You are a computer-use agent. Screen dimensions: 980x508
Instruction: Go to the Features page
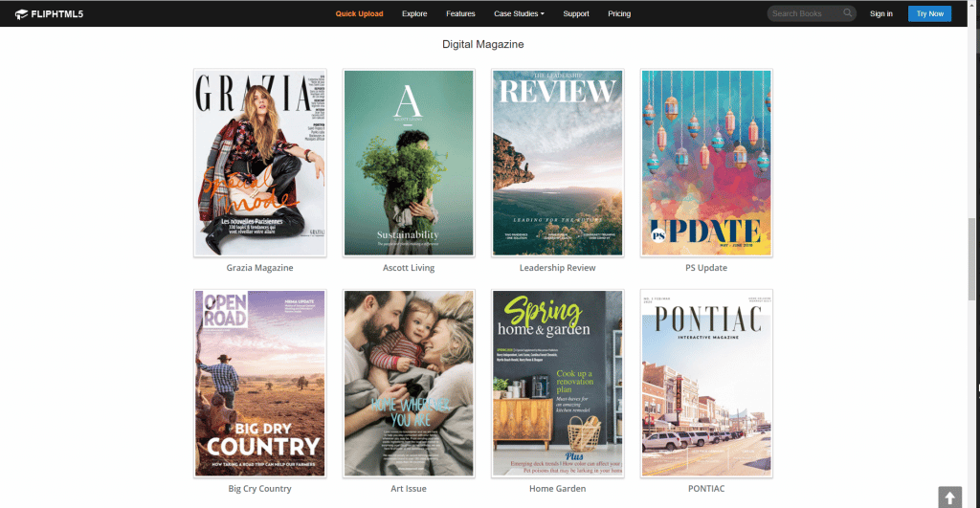click(460, 13)
